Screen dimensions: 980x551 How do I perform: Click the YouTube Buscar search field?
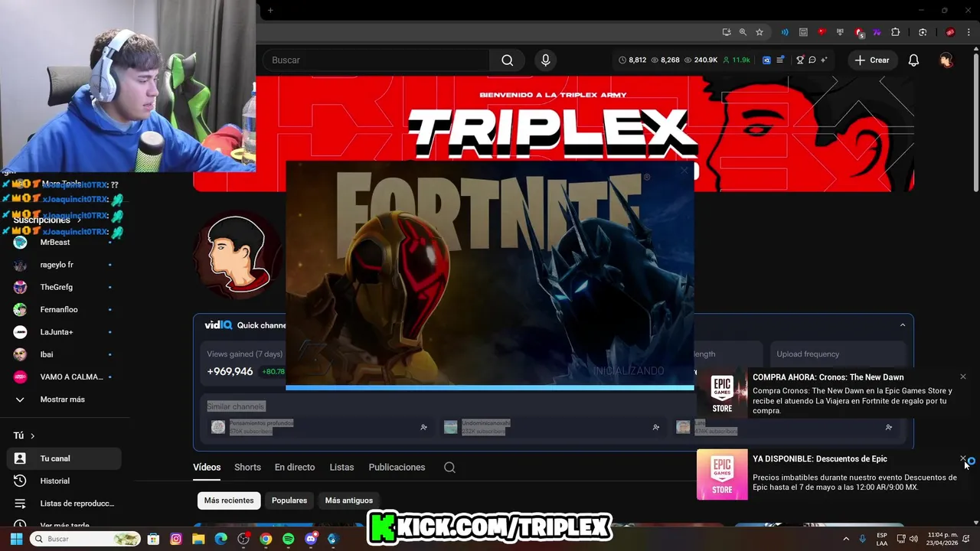coord(377,60)
